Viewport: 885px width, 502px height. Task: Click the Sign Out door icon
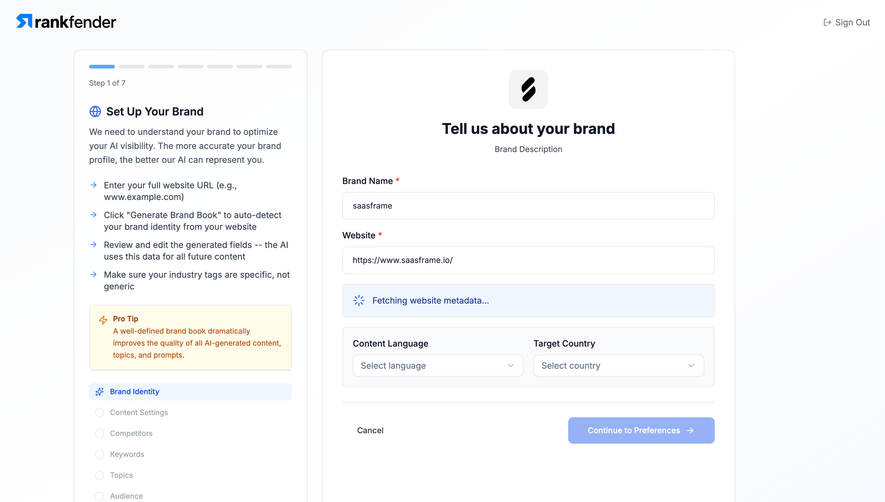coord(827,23)
